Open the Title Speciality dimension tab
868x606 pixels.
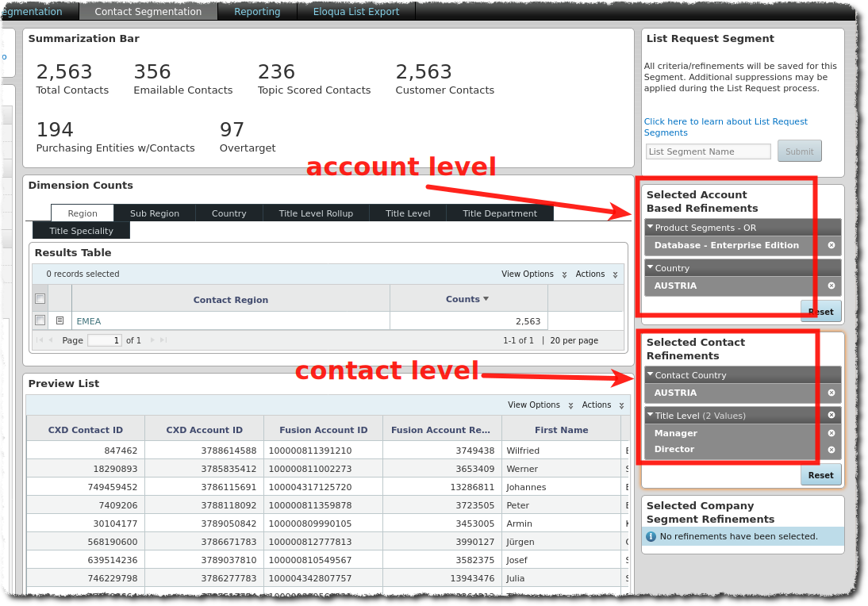81,231
